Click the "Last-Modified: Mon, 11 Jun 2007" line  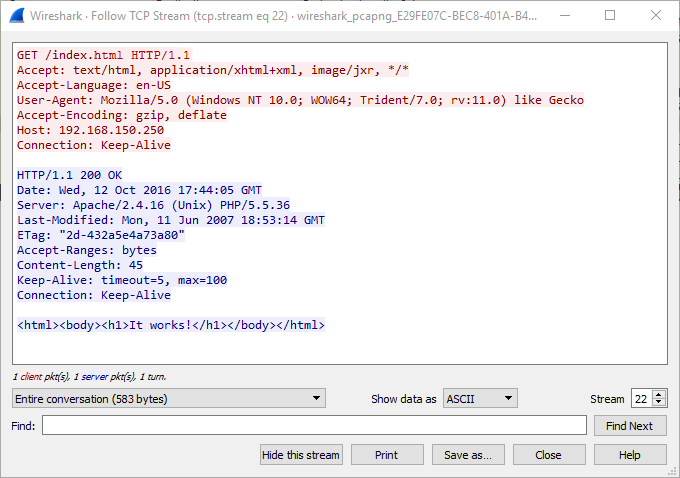click(171, 220)
